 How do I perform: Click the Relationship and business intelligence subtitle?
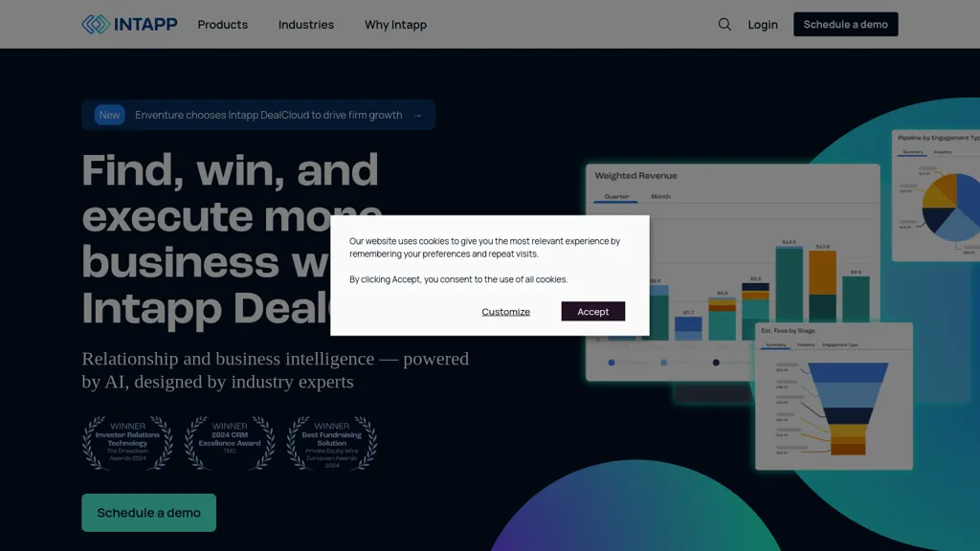pyautogui.click(x=275, y=370)
